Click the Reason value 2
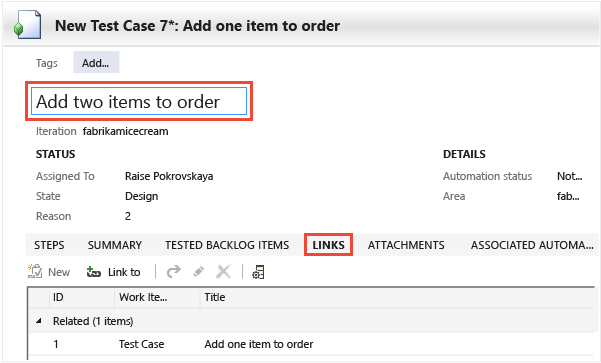The height and width of the screenshot is (363, 601). (128, 216)
